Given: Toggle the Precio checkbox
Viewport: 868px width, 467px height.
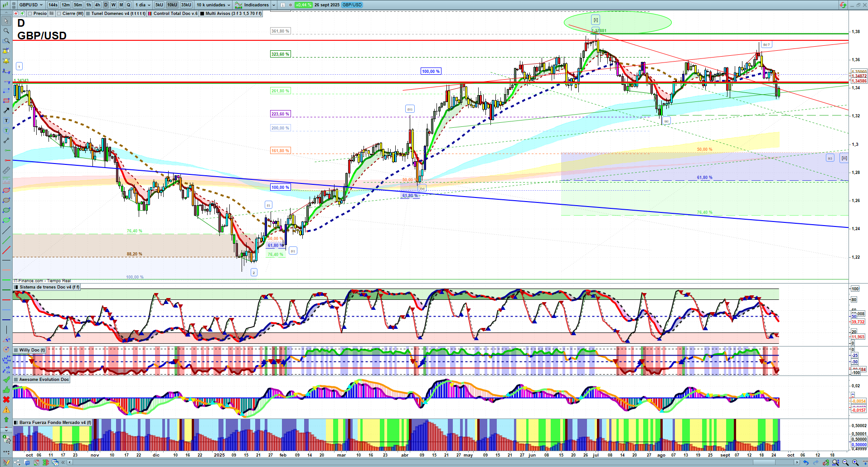Looking at the screenshot, I should (30, 14).
